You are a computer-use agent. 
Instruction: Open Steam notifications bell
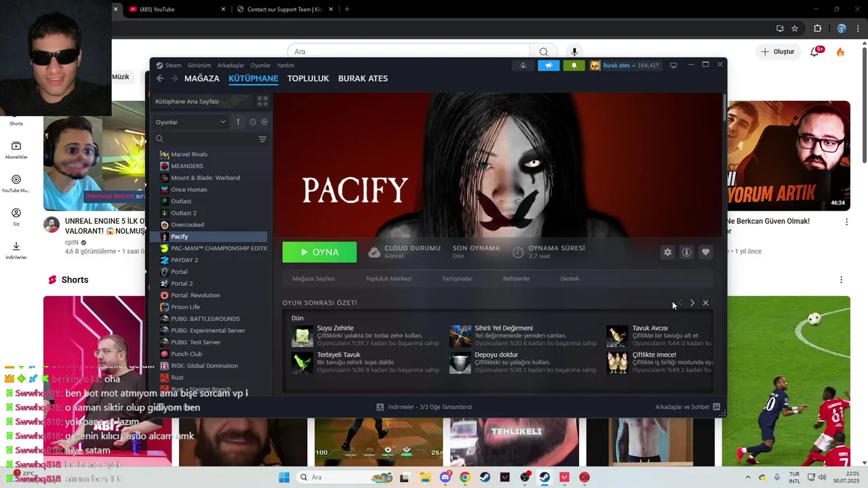(574, 66)
